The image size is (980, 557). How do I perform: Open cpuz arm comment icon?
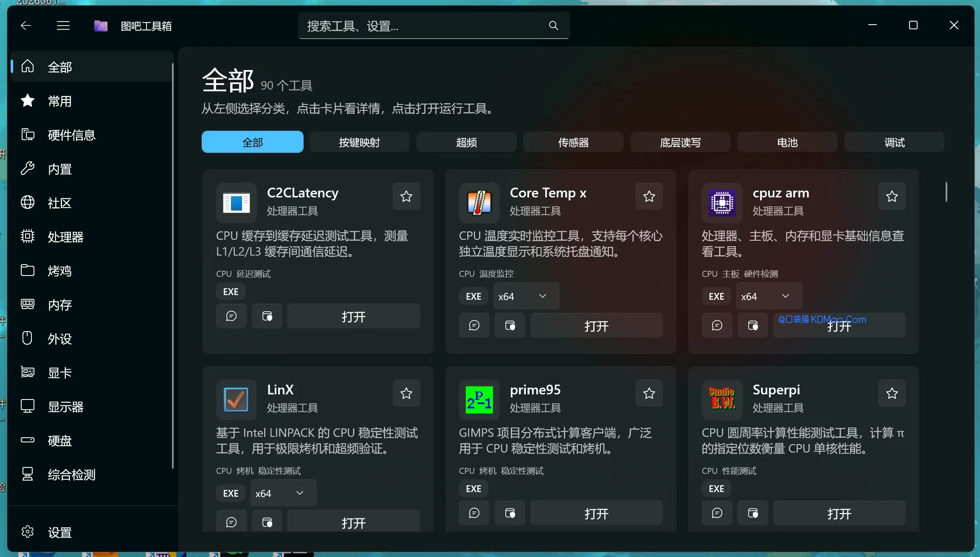point(717,325)
